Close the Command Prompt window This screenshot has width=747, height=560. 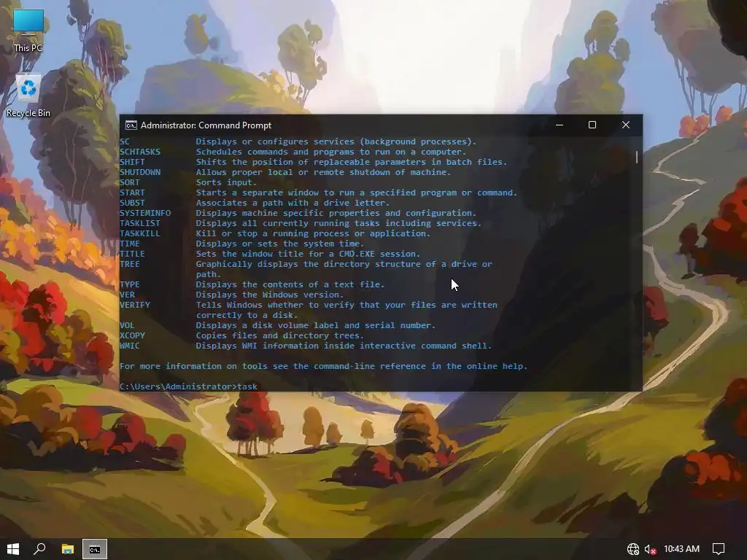tap(625, 125)
